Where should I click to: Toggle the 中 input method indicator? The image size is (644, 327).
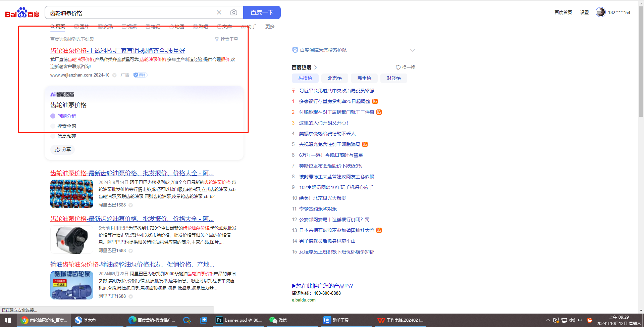(x=580, y=320)
